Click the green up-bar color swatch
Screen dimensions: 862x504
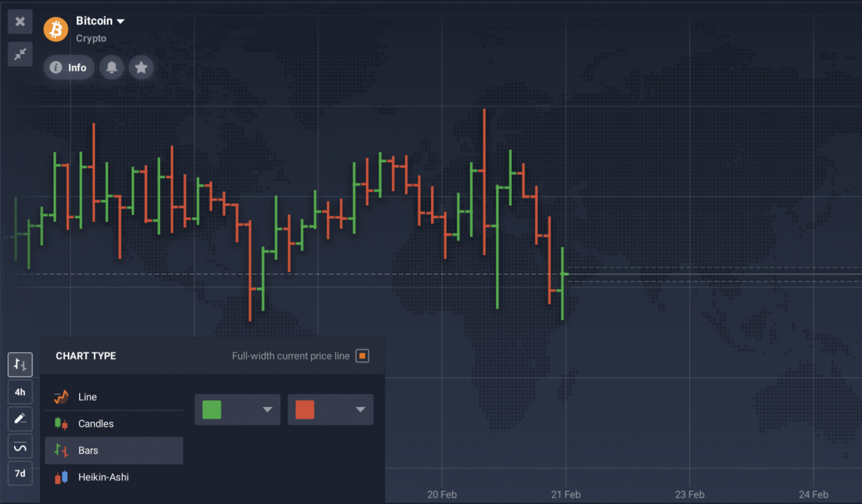[x=212, y=410]
